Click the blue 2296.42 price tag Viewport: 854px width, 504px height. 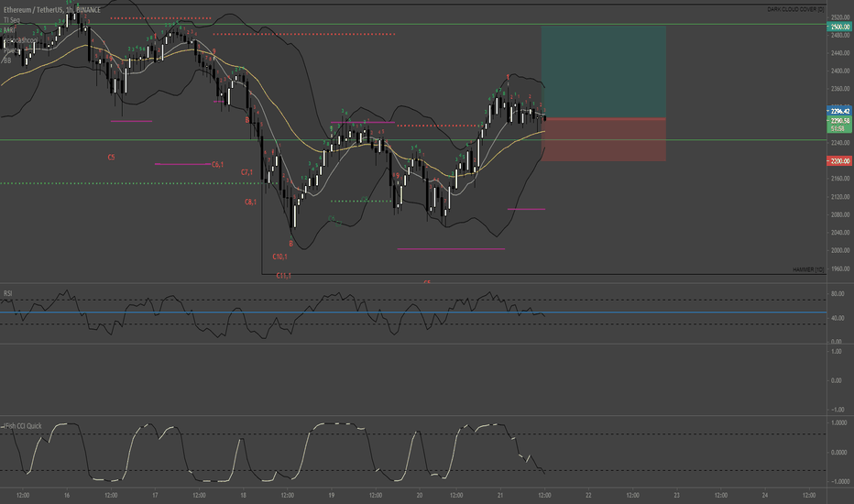coord(839,111)
